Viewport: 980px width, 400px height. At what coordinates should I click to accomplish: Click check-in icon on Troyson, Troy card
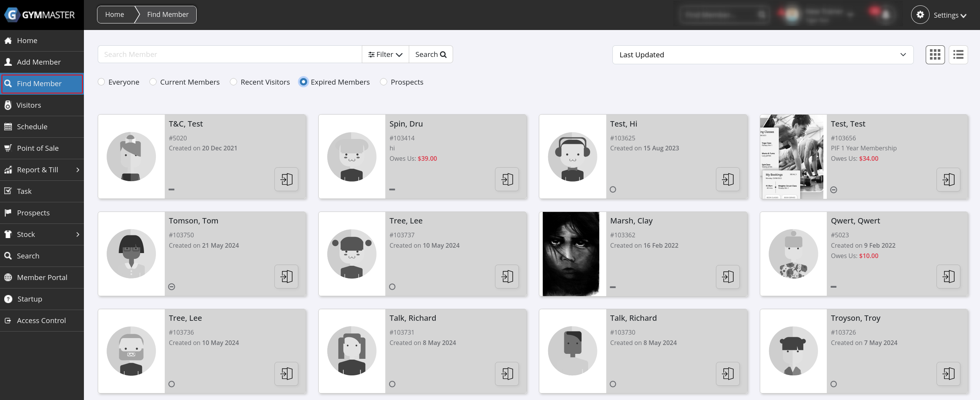tap(948, 374)
